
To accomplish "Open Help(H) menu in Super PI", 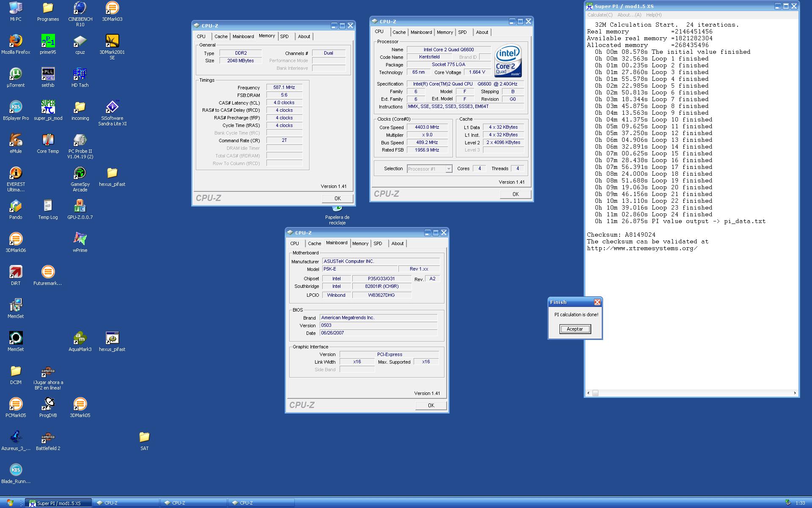I will pos(654,15).
